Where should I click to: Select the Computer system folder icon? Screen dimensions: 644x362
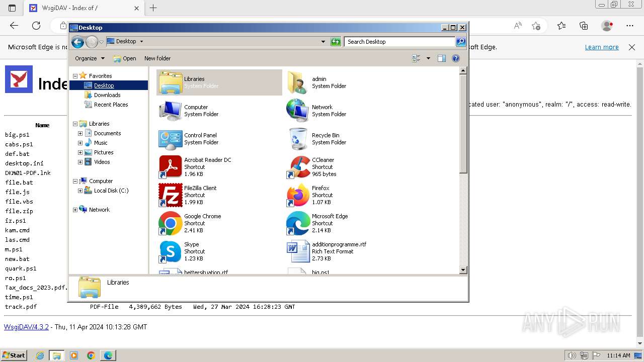171,111
